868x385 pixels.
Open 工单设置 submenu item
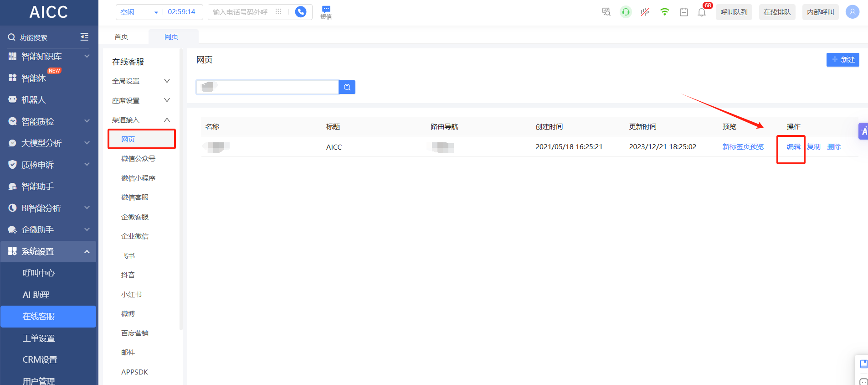(x=39, y=338)
